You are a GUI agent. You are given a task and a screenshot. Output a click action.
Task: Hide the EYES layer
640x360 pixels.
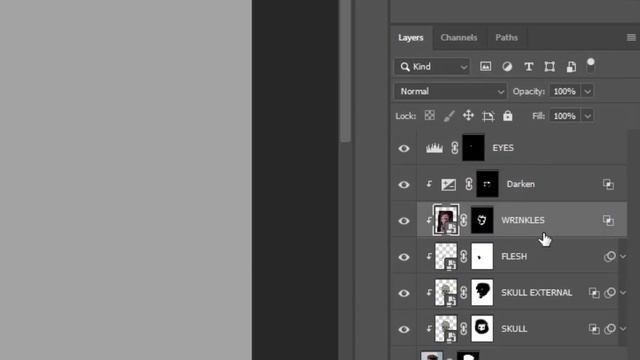[x=404, y=149]
